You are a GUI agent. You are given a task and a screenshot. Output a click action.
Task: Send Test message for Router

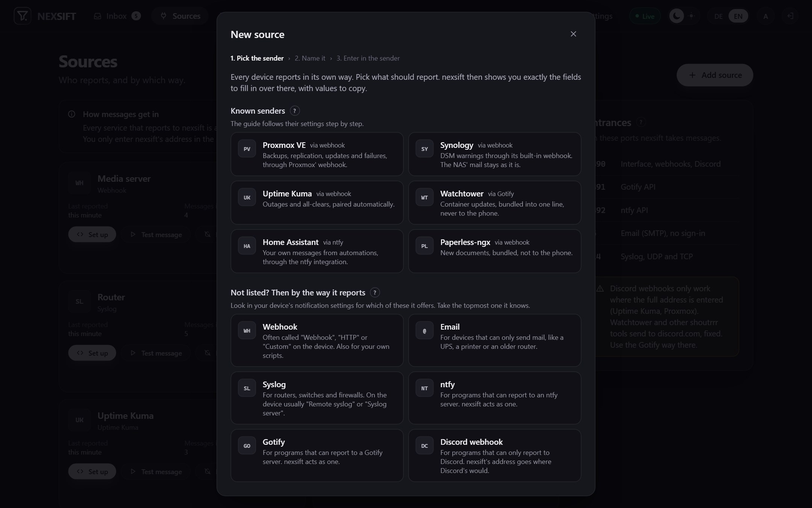click(156, 353)
